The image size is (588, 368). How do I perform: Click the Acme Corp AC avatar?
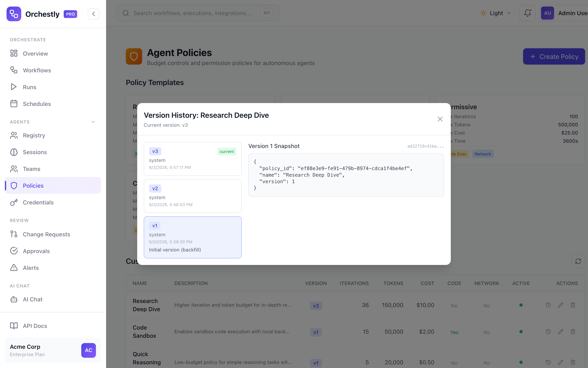tap(88, 350)
